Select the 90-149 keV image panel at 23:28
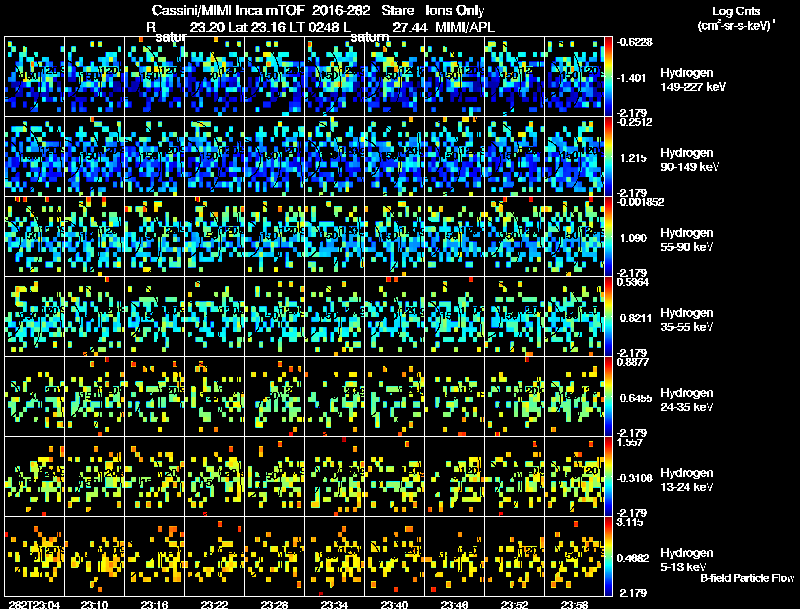 coord(274,157)
